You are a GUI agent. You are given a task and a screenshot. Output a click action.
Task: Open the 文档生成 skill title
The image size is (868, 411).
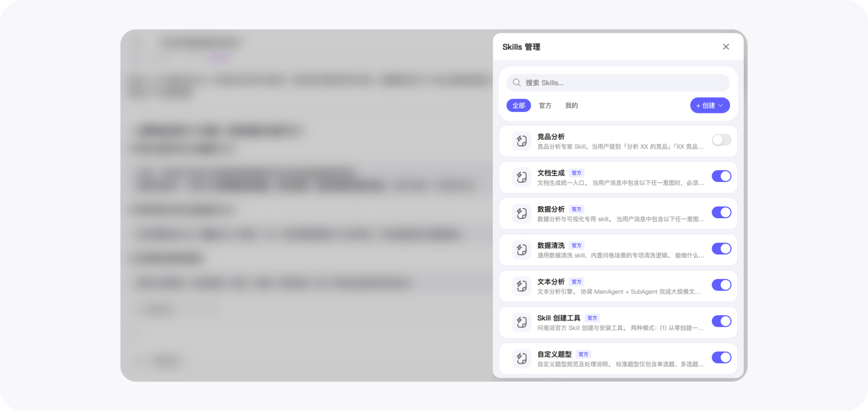coord(551,173)
